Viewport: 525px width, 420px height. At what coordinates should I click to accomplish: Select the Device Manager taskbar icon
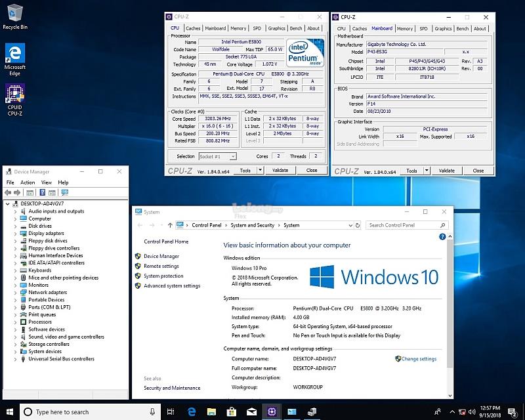coord(312,412)
